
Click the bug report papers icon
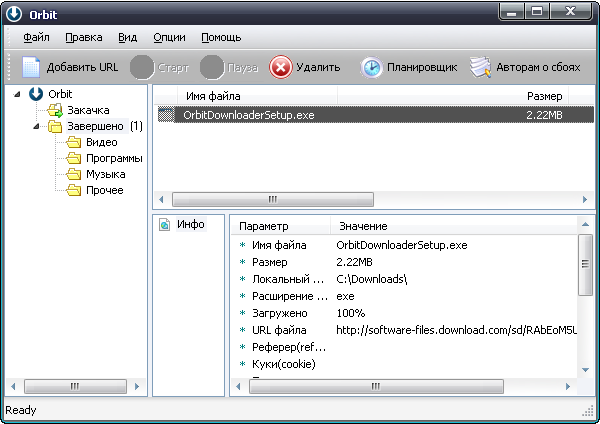480,67
